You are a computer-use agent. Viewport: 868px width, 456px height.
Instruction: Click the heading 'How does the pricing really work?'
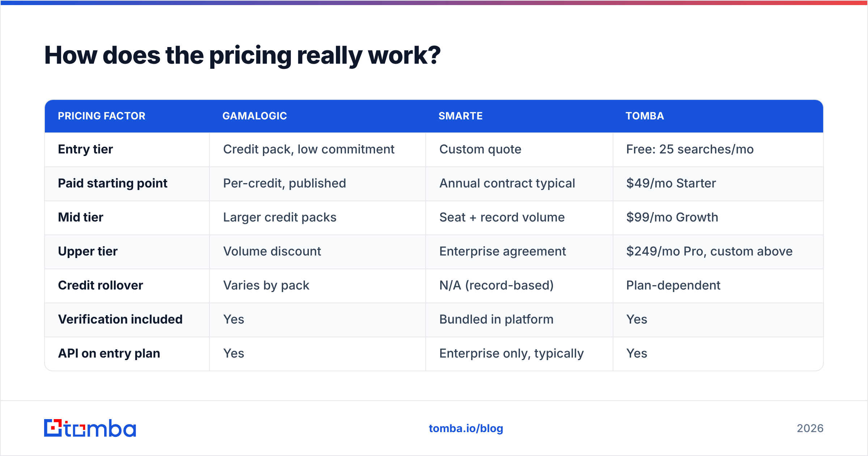(242, 55)
